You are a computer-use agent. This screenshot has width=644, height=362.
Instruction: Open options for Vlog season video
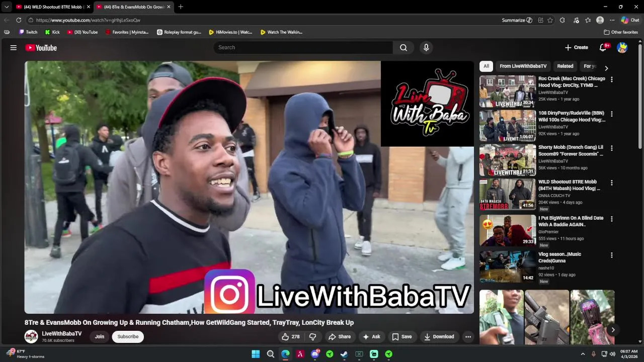[612, 255]
